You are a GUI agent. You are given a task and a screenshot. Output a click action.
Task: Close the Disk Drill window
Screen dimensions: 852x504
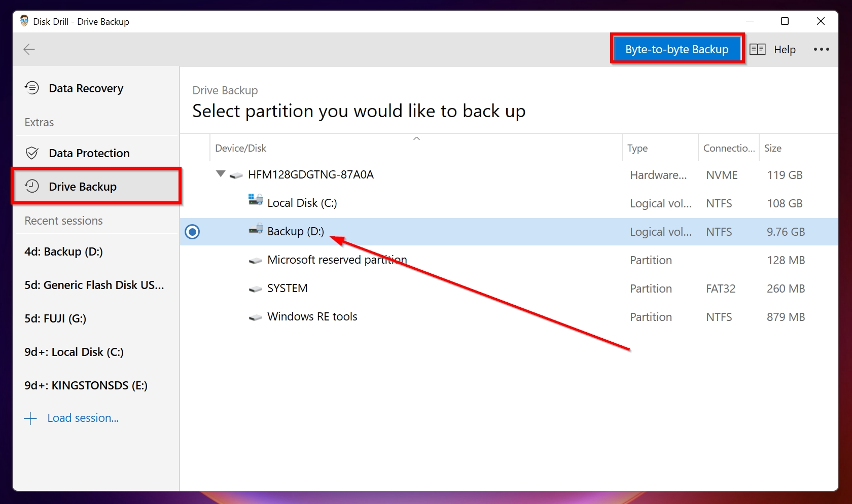click(821, 21)
